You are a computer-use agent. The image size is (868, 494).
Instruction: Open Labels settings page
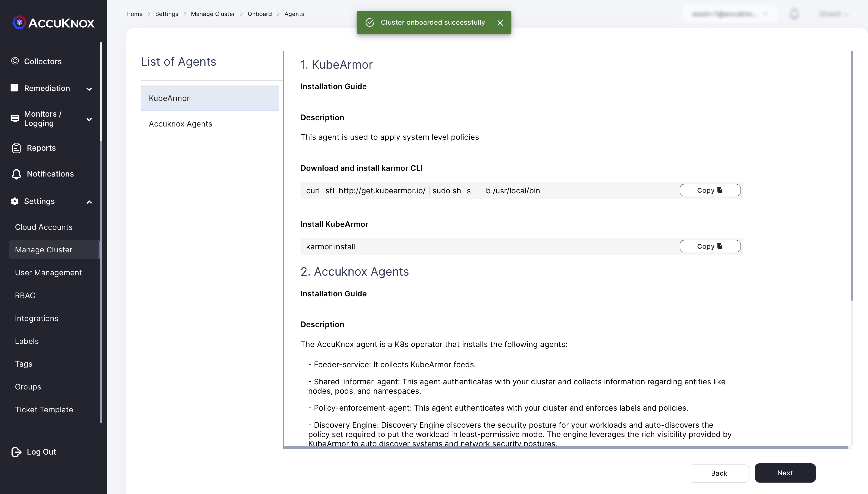27,341
